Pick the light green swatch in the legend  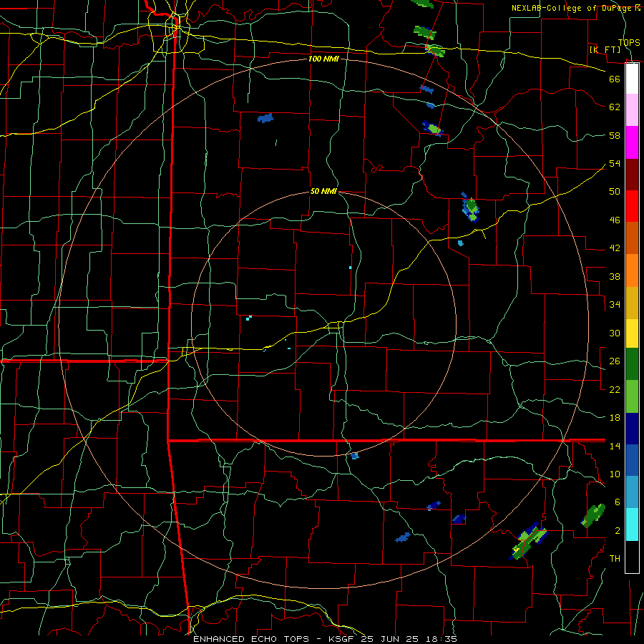(632, 396)
